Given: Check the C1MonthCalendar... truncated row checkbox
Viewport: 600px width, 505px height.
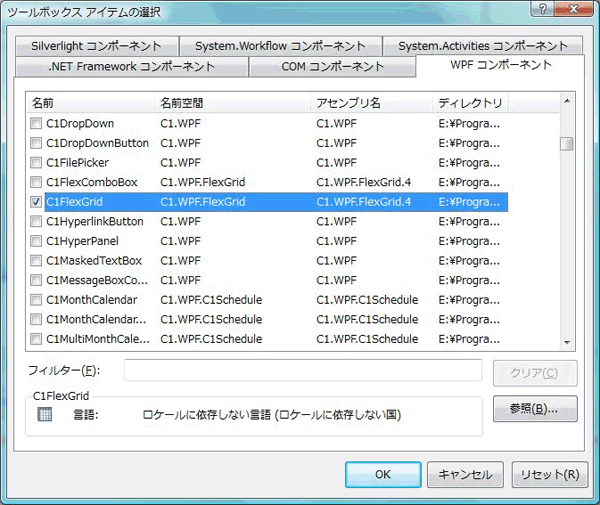Looking at the screenshot, I should (x=36, y=319).
